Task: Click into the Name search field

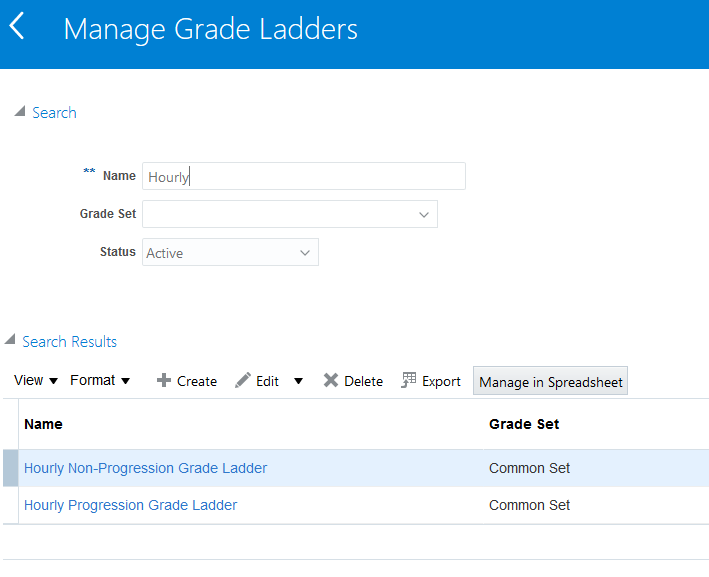Action: tap(303, 176)
